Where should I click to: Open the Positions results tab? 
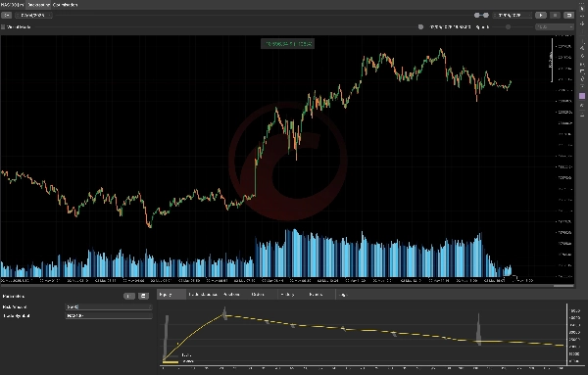point(231,295)
